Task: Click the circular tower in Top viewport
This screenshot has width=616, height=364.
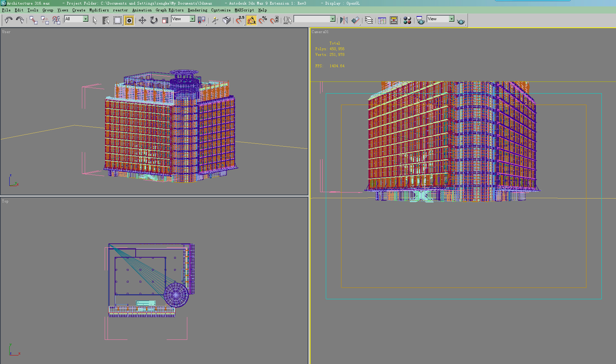Action: click(176, 295)
